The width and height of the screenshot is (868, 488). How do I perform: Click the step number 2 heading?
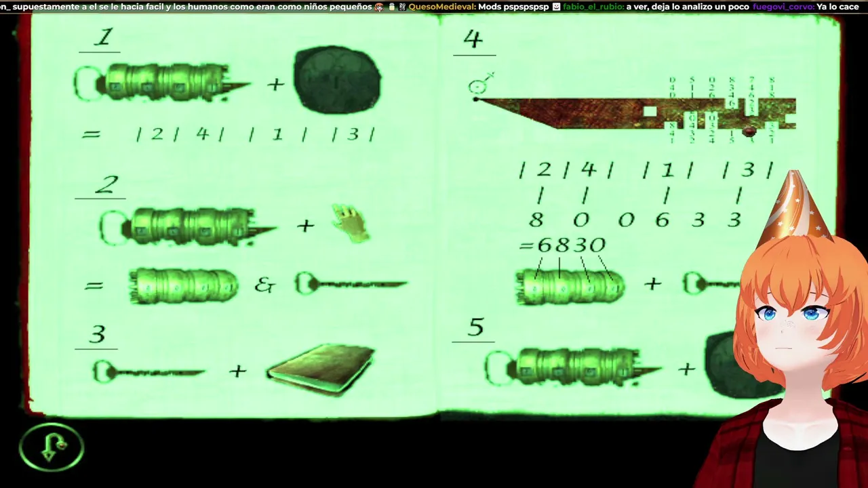click(106, 184)
